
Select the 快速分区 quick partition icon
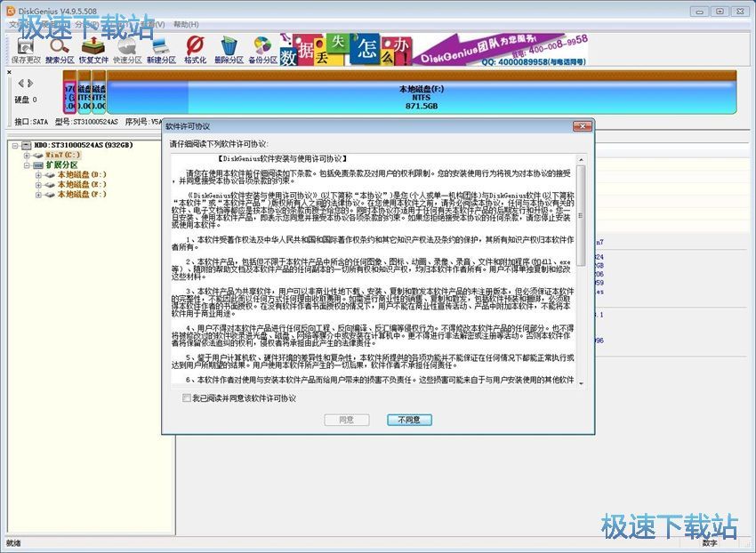click(127, 50)
